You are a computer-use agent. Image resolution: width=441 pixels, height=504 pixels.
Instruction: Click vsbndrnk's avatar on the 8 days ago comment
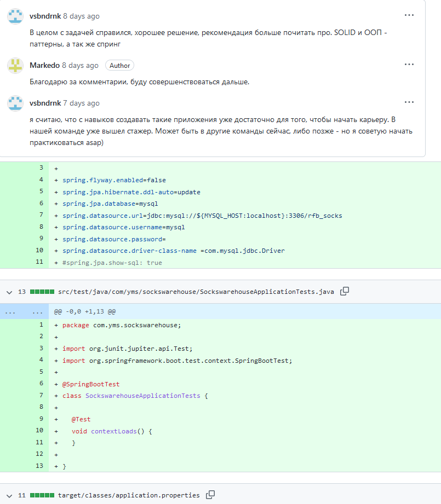pyautogui.click(x=15, y=16)
